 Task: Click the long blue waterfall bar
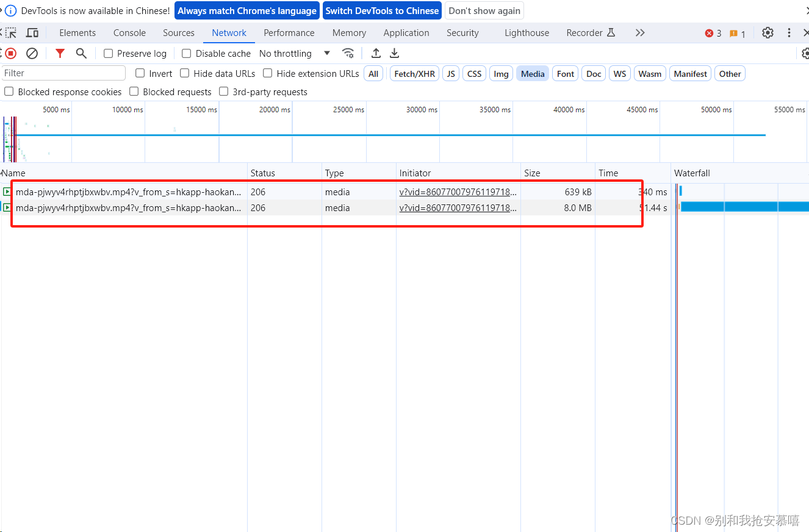tap(745, 207)
